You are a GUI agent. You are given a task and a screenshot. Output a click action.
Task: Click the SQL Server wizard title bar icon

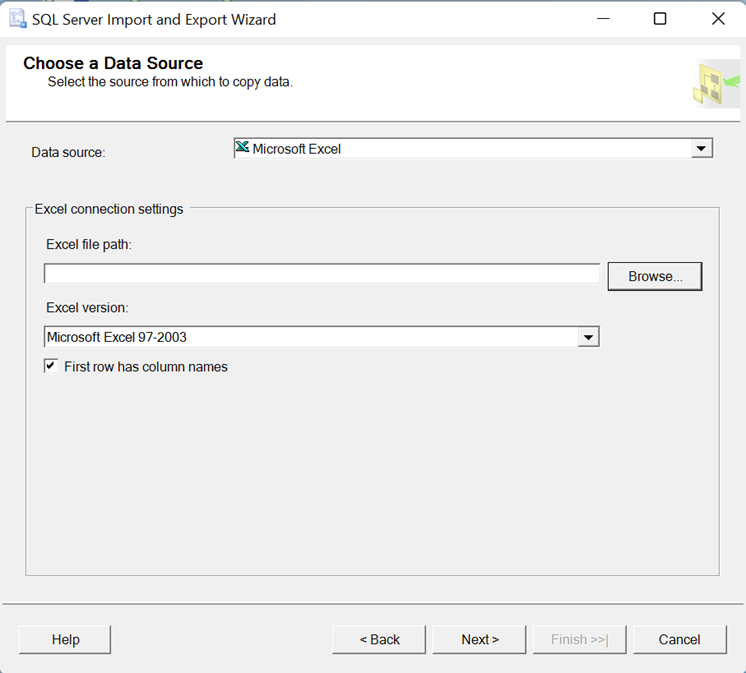point(17,19)
